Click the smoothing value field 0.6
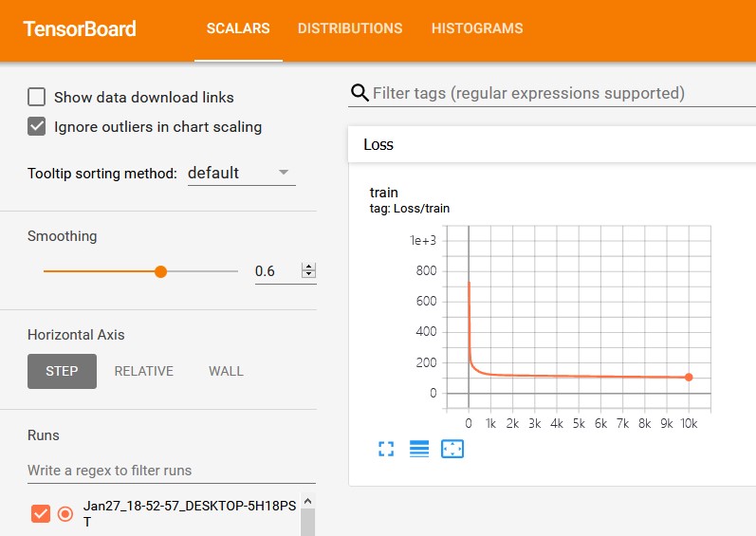The width and height of the screenshot is (756, 536). point(277,271)
